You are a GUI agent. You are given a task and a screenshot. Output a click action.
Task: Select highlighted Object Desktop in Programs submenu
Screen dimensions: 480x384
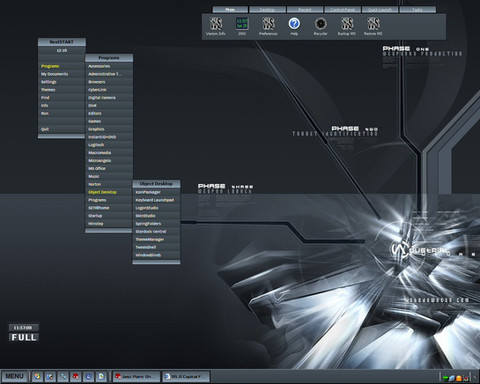pyautogui.click(x=109, y=192)
